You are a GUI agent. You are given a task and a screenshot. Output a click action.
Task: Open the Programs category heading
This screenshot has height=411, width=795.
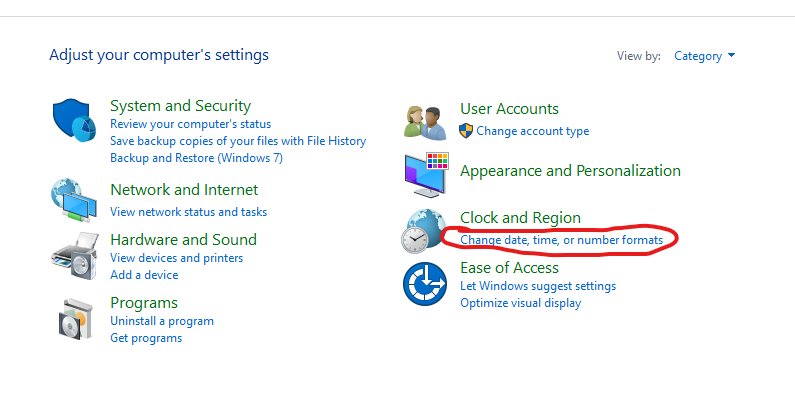click(x=144, y=303)
